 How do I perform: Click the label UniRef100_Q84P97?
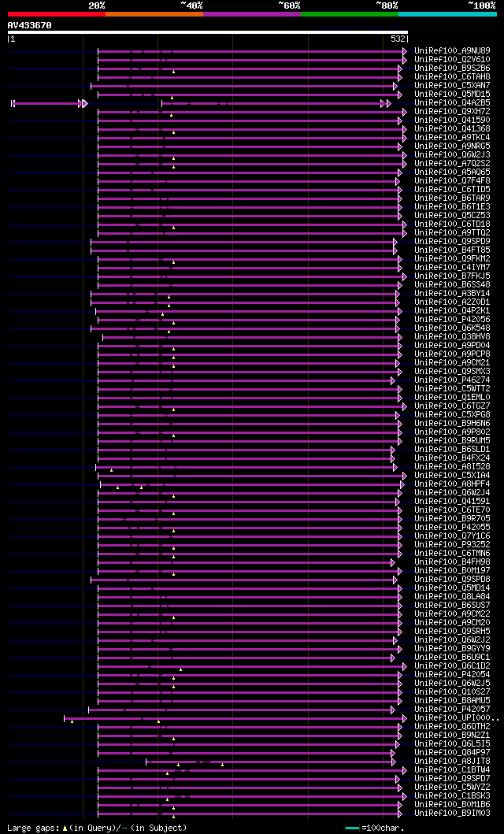[453, 753]
